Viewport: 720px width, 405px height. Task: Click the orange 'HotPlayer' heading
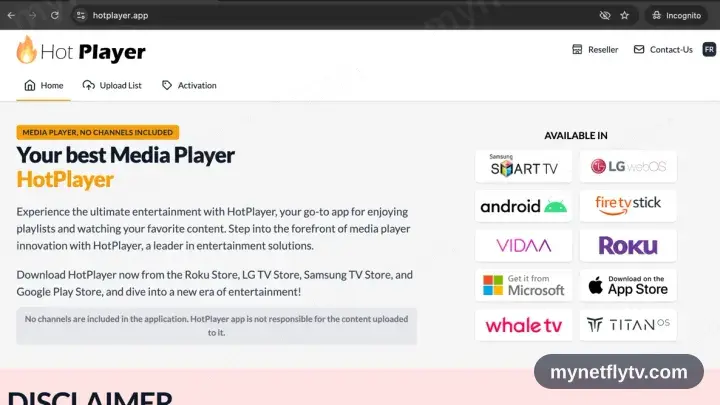pos(65,180)
